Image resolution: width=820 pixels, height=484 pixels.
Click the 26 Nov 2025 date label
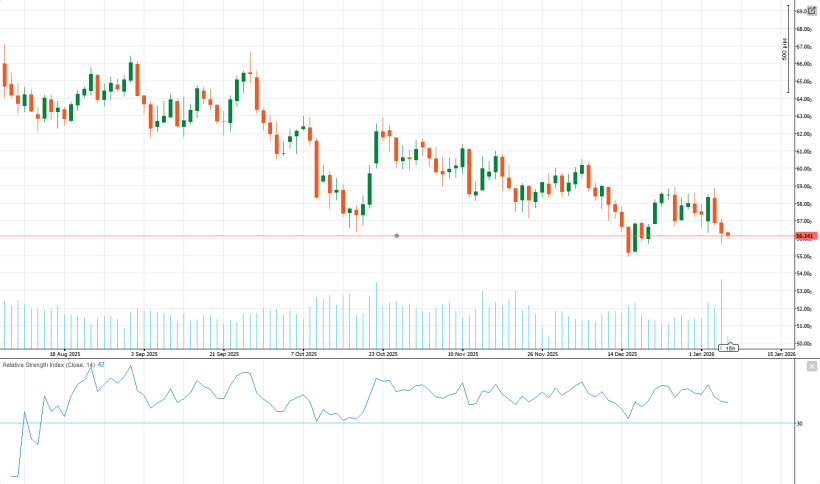tap(542, 354)
